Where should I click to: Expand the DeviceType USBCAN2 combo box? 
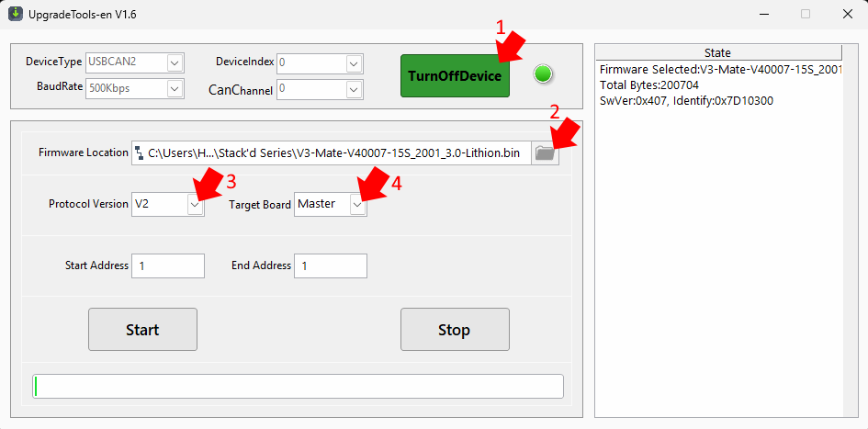pos(175,63)
